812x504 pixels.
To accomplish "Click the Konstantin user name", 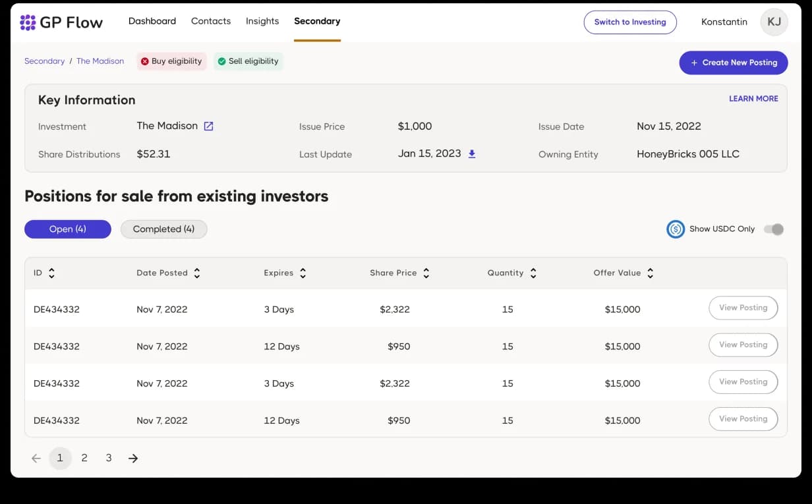I will point(724,22).
